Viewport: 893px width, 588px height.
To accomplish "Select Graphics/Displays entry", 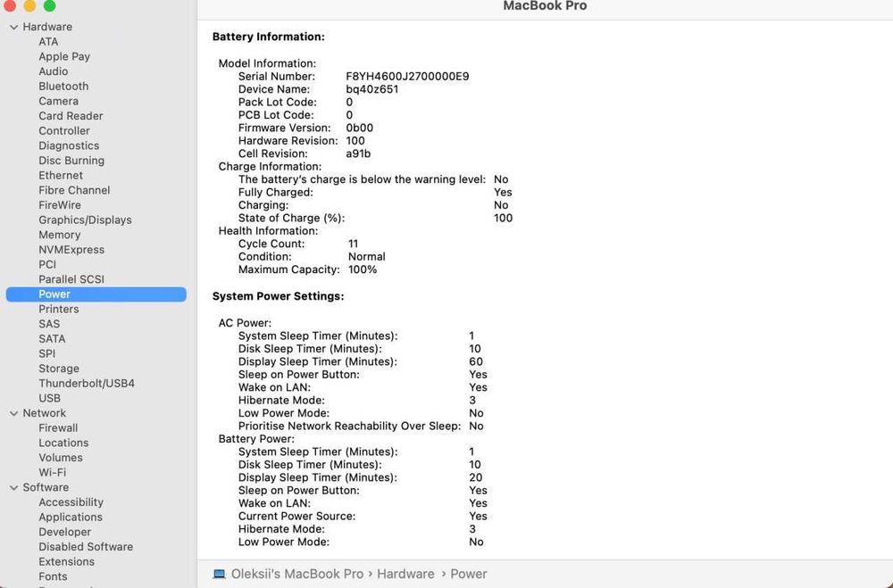I will pyautogui.click(x=86, y=219).
